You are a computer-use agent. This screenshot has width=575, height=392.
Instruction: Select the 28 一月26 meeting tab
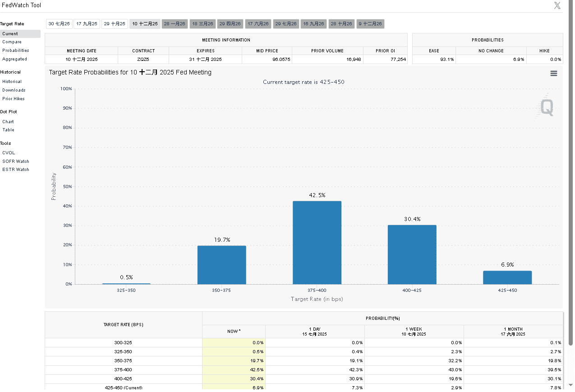pyautogui.click(x=175, y=24)
